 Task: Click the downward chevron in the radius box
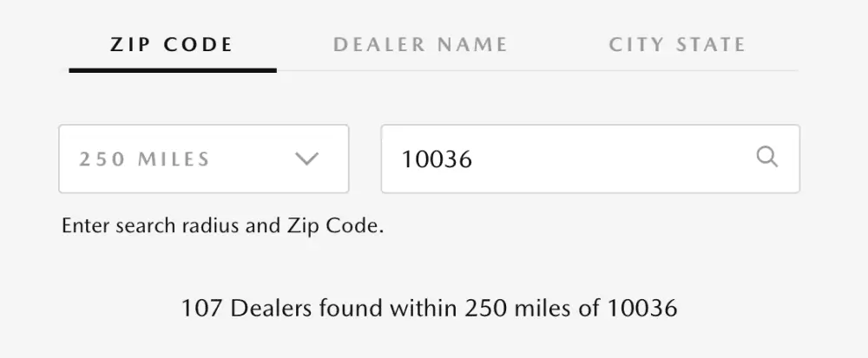[306, 159]
